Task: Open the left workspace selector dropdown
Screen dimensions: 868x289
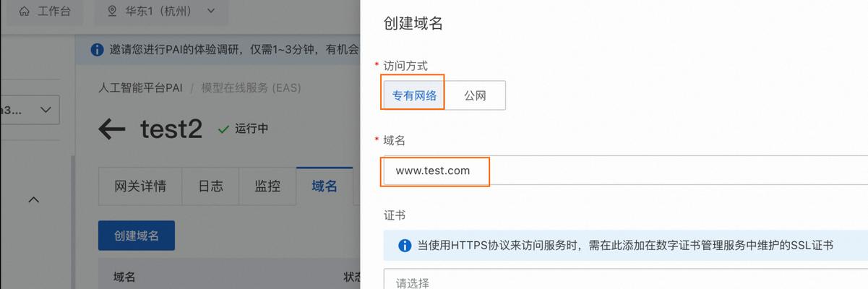Action: pyautogui.click(x=29, y=110)
